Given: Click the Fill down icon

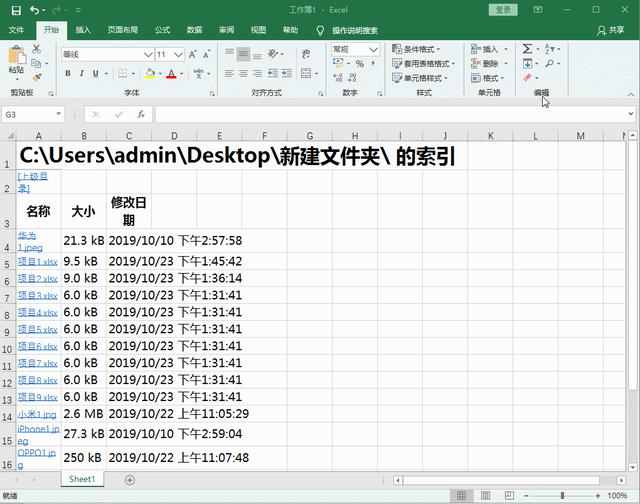Looking at the screenshot, I should 527,64.
